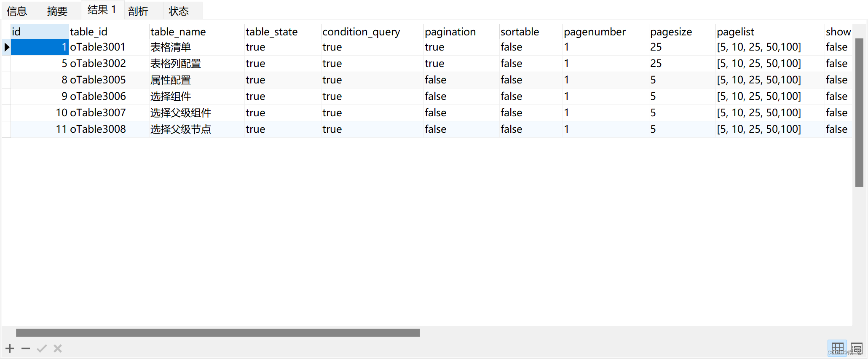Viewport: 868px width, 359px height.
Task: Select the id cell with value 8
Action: coord(40,80)
